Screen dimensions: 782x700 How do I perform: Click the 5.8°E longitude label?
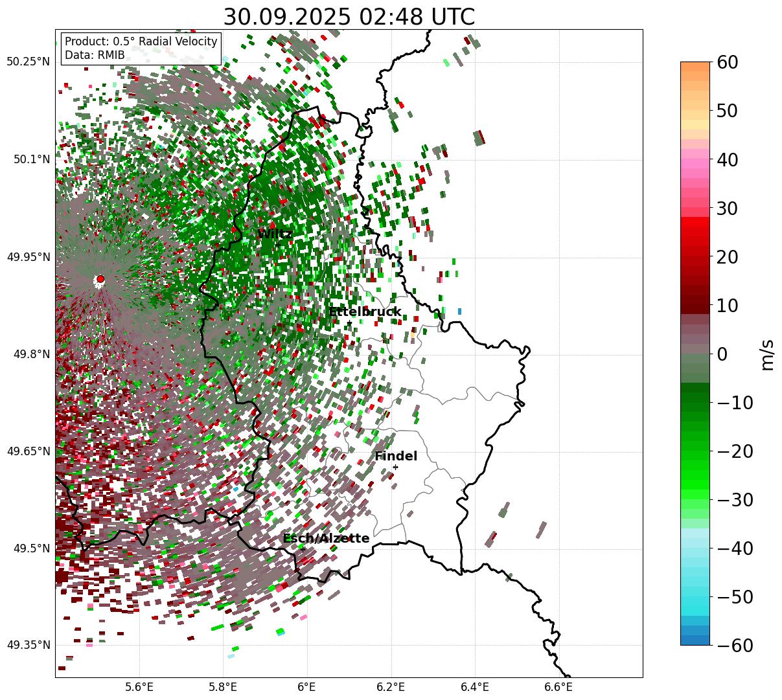(x=223, y=687)
